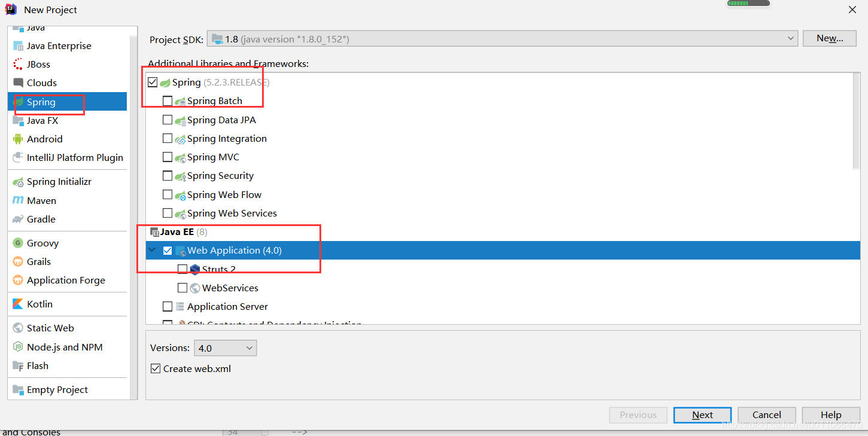Click the Spring Initializr icon

pyautogui.click(x=18, y=182)
